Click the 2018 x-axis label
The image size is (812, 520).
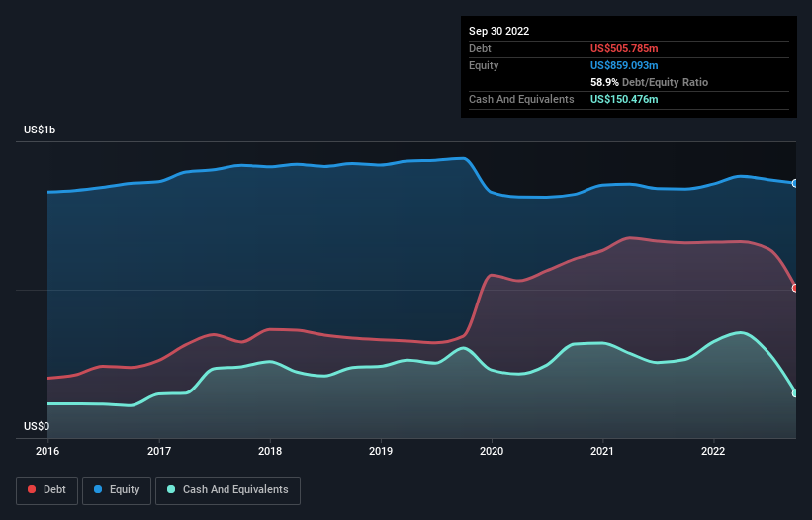[x=270, y=451]
